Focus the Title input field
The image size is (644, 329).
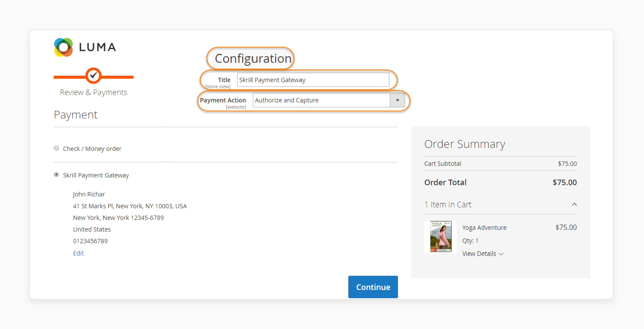[313, 80]
